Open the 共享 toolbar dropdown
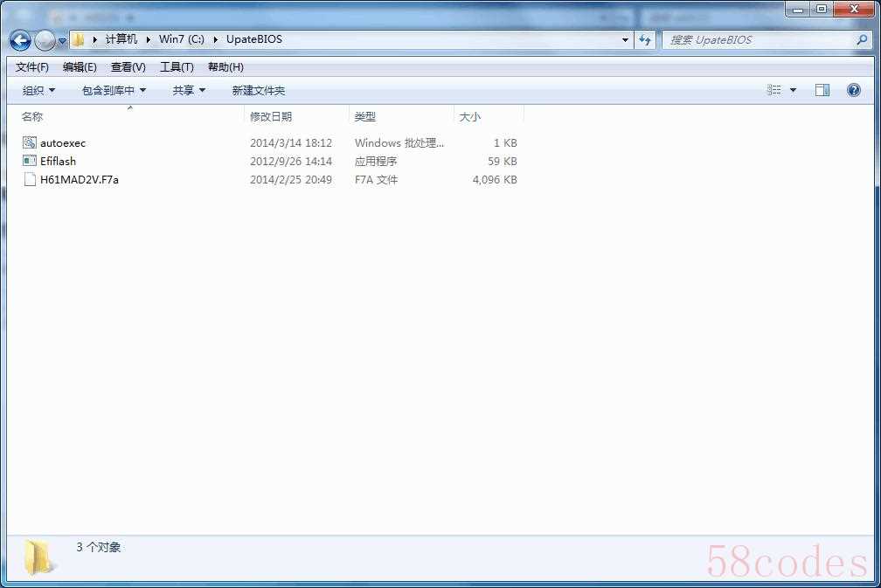881x588 pixels. coord(189,90)
